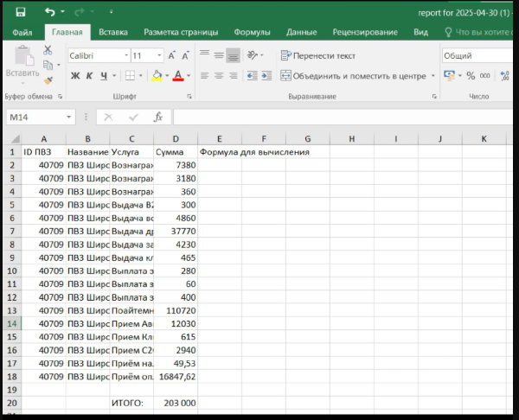519x420 pixels.
Task: Click Объединить и поместить в центре button
Action: coord(353,76)
